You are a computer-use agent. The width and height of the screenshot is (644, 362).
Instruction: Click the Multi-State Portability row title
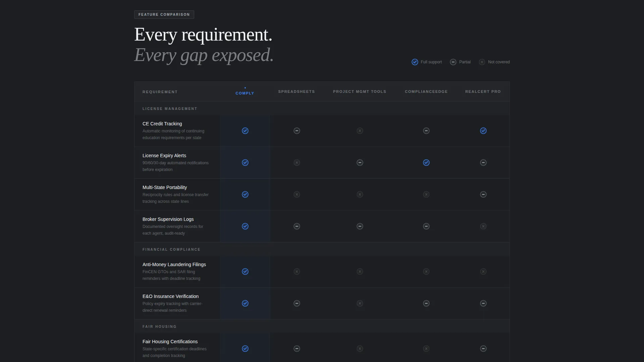pos(165,187)
